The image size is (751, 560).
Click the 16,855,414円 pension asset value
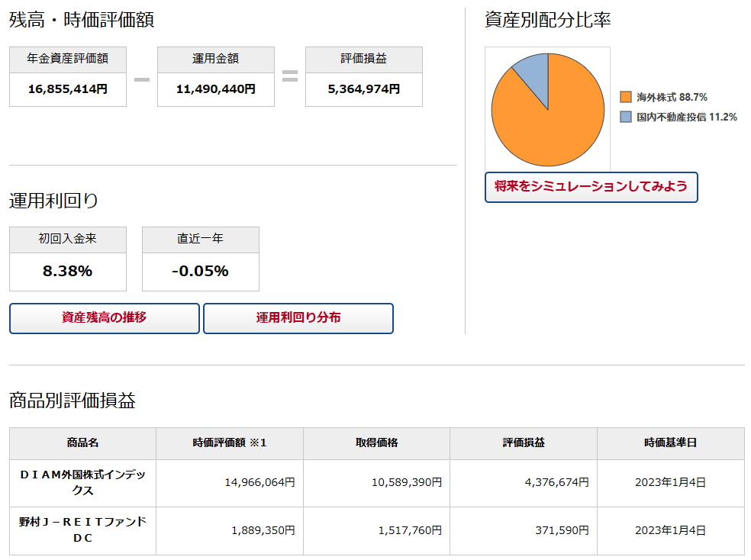[x=68, y=89]
